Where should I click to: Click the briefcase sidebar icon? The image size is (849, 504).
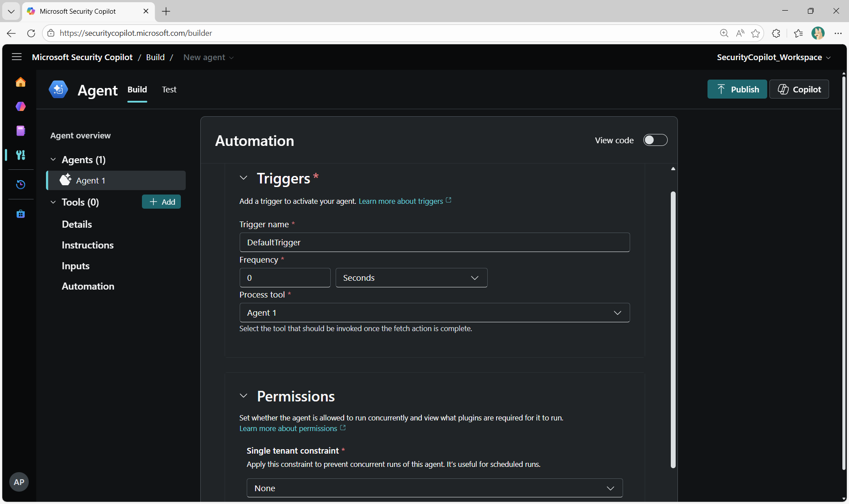20,214
